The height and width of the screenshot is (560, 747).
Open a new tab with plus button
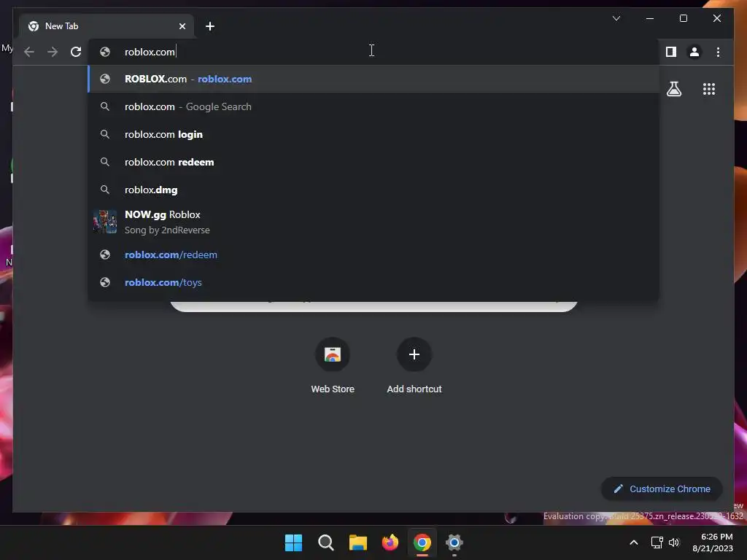point(209,26)
